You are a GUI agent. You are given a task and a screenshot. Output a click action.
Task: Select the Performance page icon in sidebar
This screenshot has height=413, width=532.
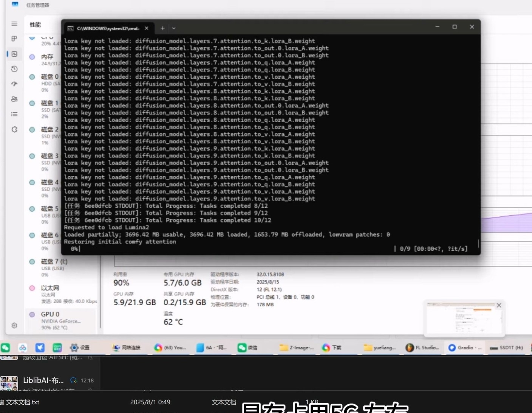coord(14,54)
